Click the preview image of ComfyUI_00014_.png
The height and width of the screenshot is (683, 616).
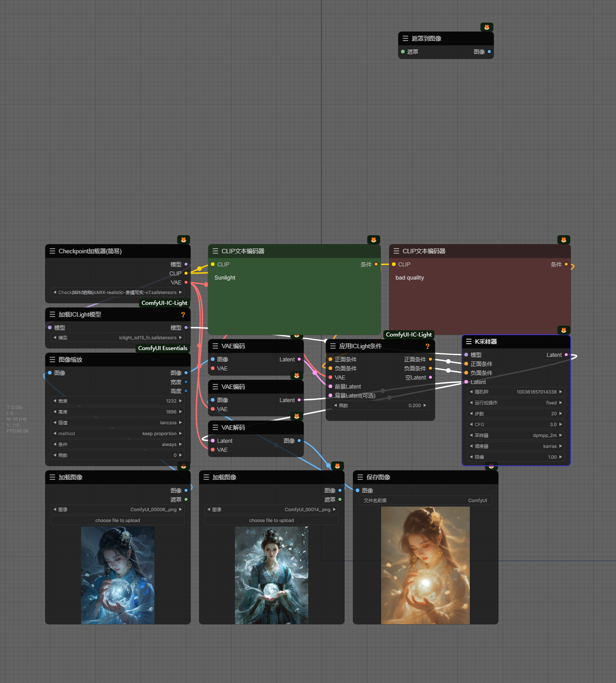point(272,575)
